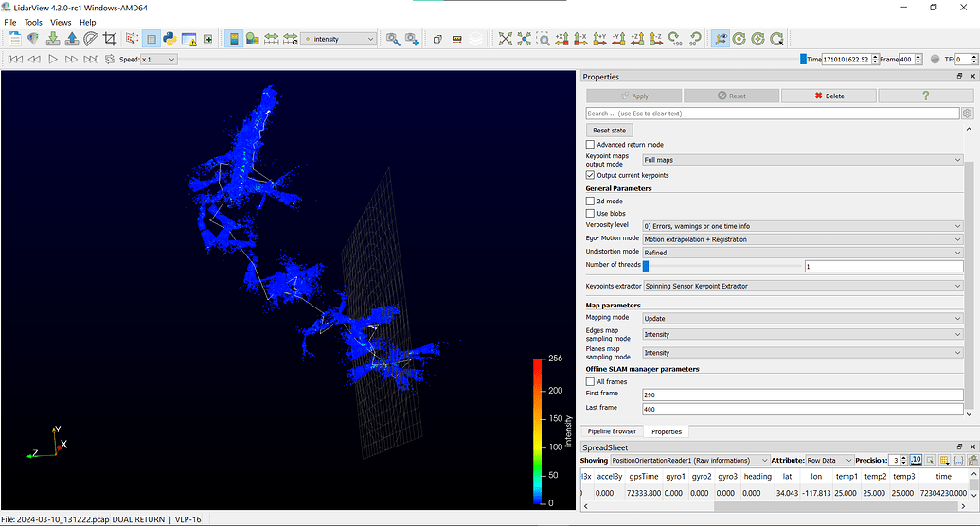Click the toggle color legend visibility icon
Screen dimensions: 980x526
pos(234,39)
